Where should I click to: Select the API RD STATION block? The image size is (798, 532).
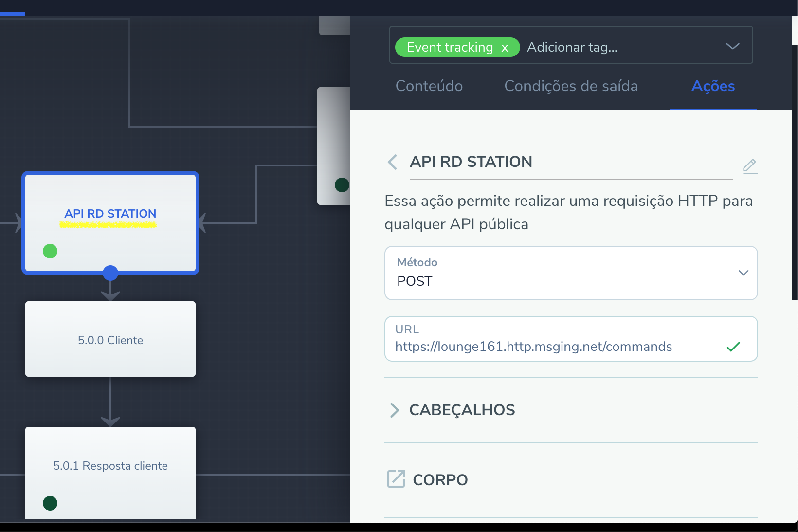click(110, 223)
